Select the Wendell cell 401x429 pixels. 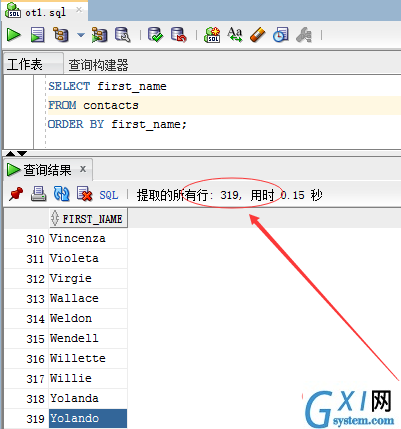88,339
